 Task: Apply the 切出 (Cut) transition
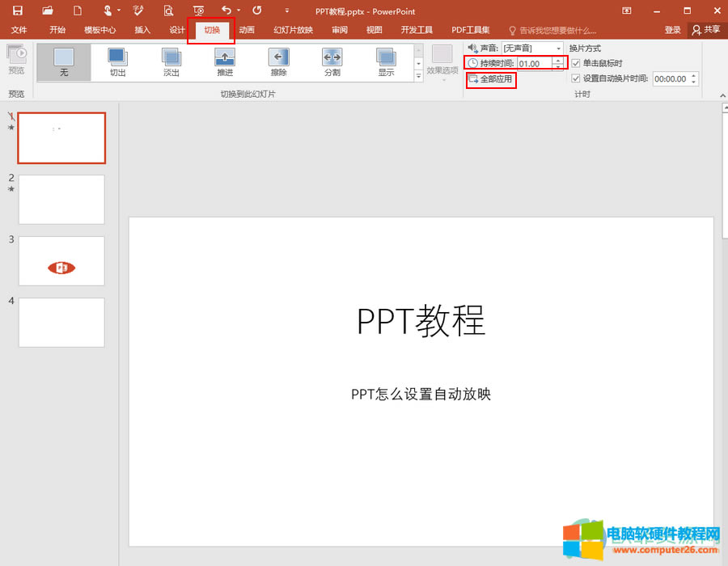coord(116,61)
